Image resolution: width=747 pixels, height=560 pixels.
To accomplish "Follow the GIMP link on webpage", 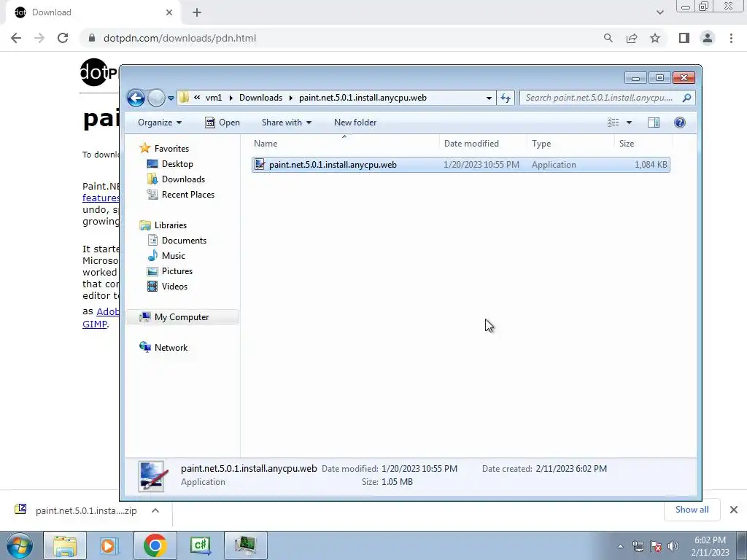I will [x=94, y=324].
